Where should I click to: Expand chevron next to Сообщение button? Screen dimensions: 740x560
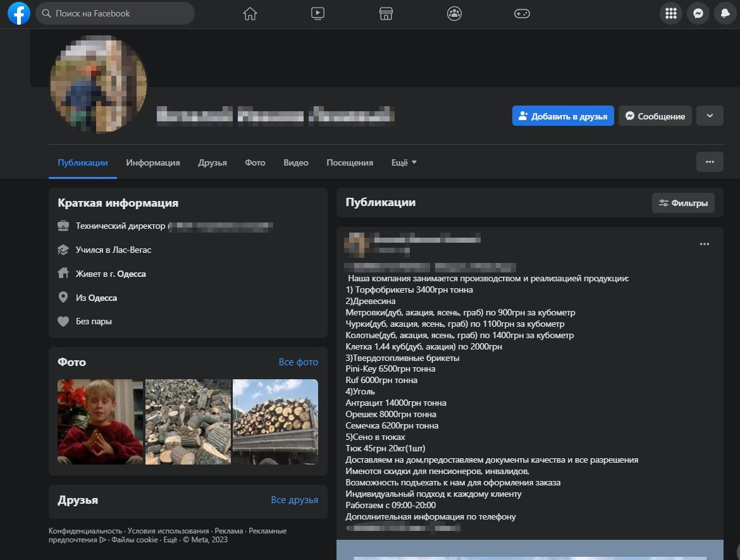[x=710, y=116]
